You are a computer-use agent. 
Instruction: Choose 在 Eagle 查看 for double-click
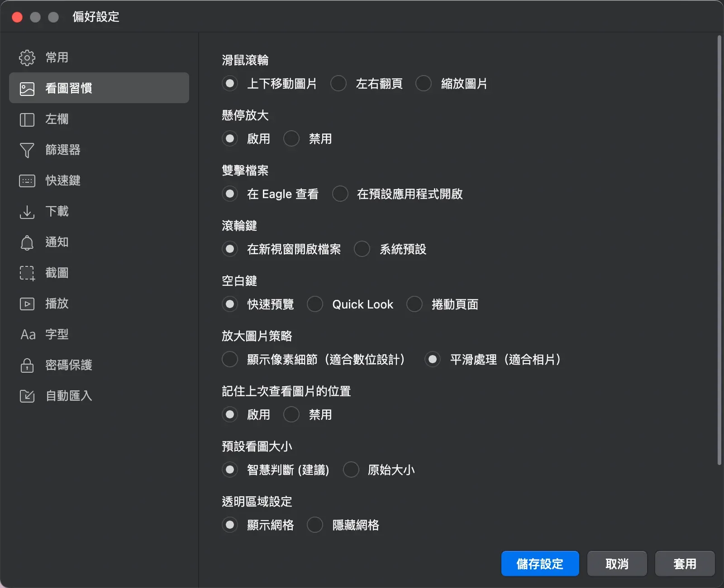coord(230,194)
